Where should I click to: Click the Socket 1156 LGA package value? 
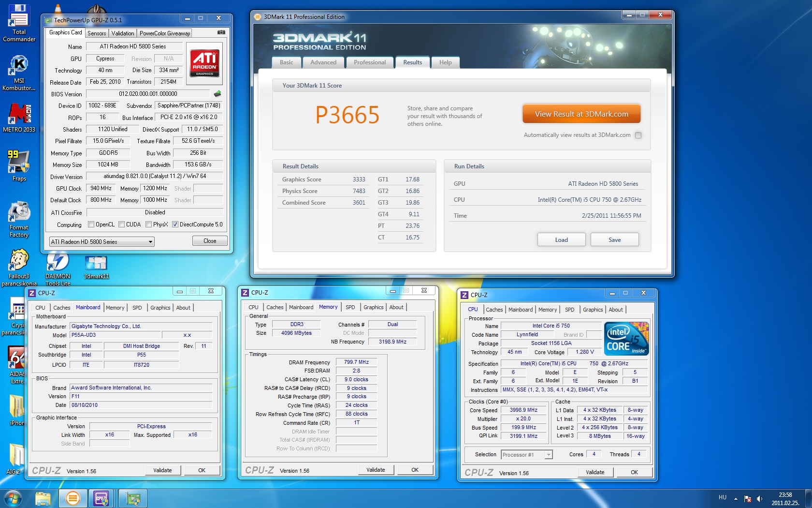(551, 343)
